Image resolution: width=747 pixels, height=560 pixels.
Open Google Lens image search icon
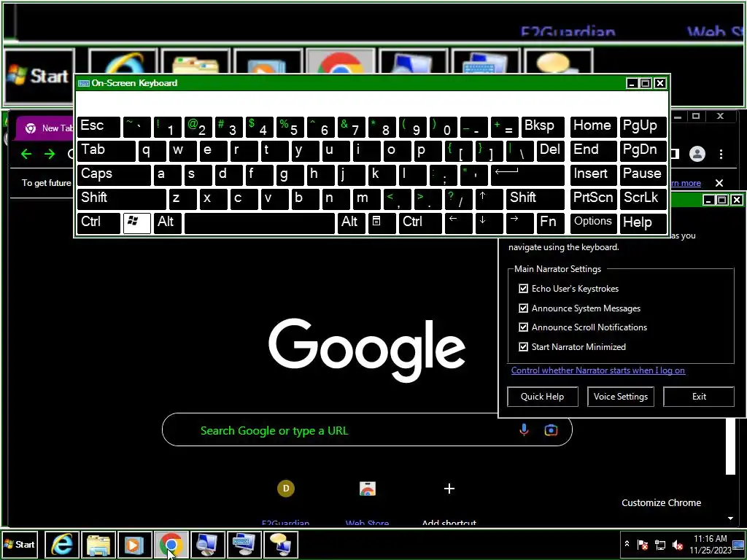(x=551, y=430)
